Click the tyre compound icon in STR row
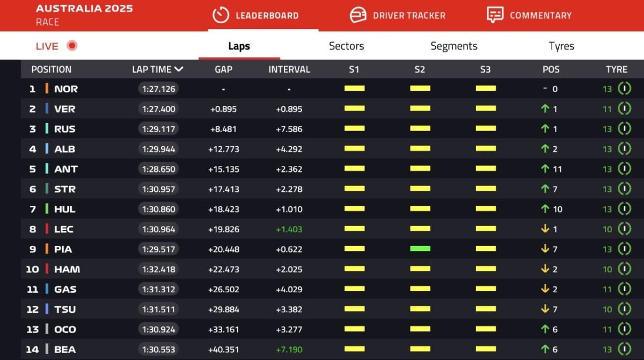 click(624, 189)
